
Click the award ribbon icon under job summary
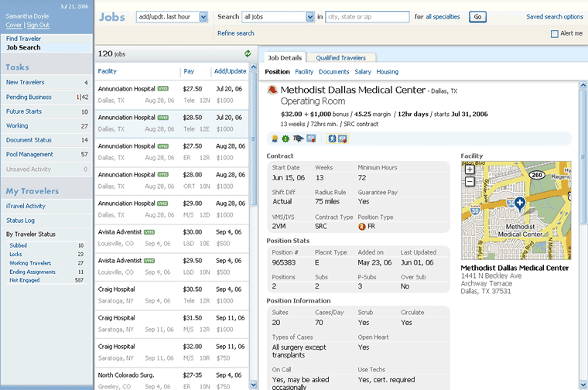tap(275, 139)
